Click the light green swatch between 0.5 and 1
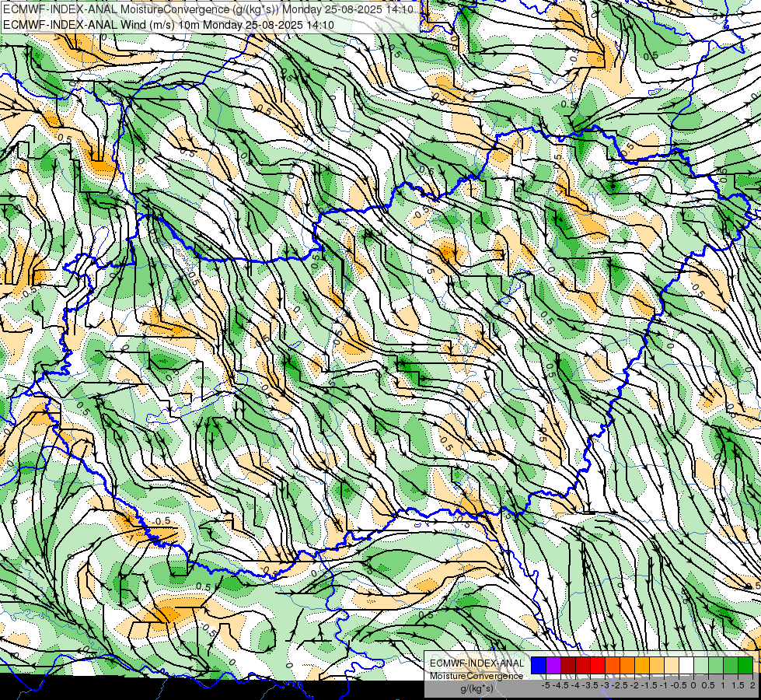 tap(716, 666)
